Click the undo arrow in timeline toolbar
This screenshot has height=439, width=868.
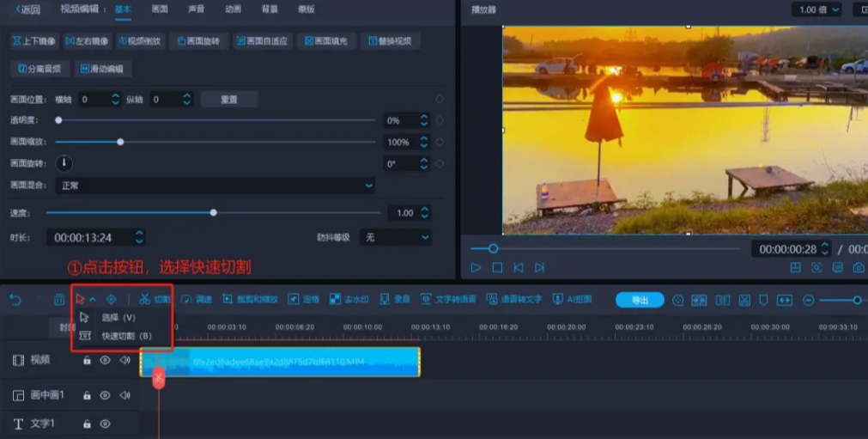pos(15,300)
